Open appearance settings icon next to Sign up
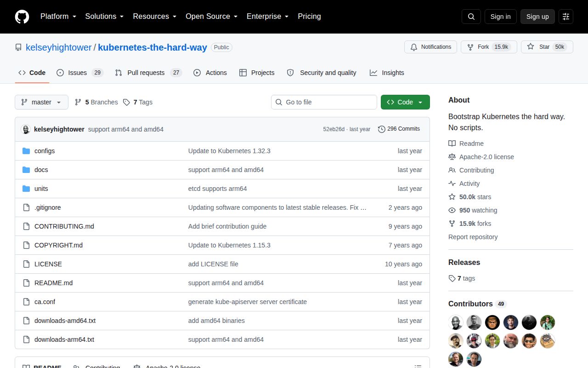This screenshot has width=588, height=368. 566,17
